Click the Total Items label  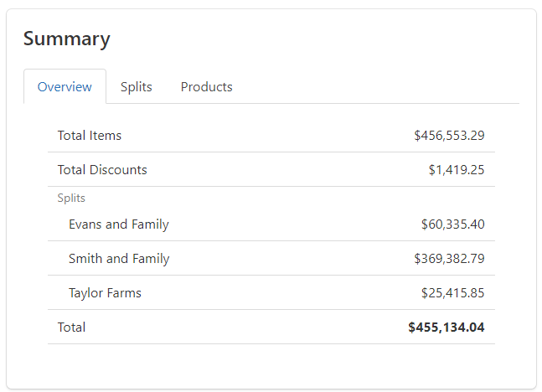(x=90, y=135)
